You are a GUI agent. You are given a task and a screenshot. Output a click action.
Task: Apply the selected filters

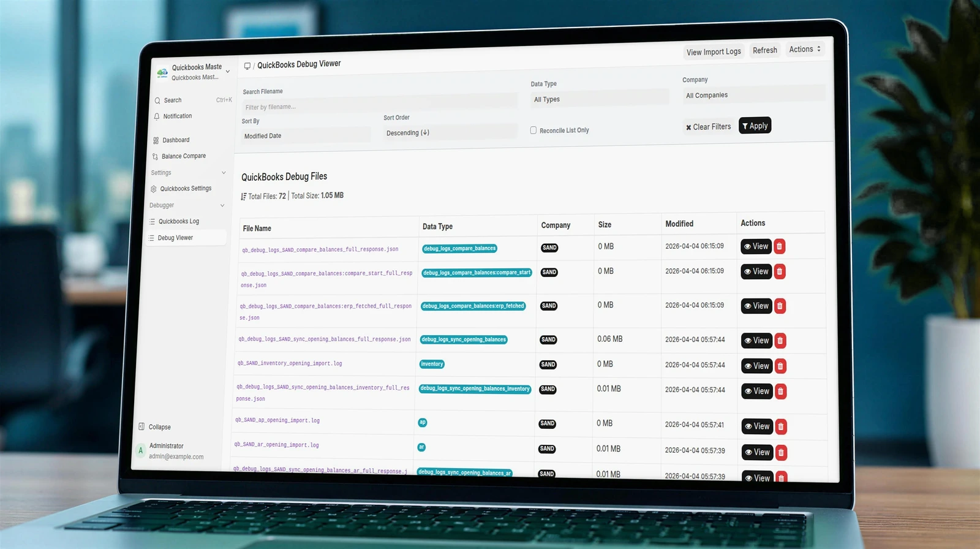coord(755,126)
